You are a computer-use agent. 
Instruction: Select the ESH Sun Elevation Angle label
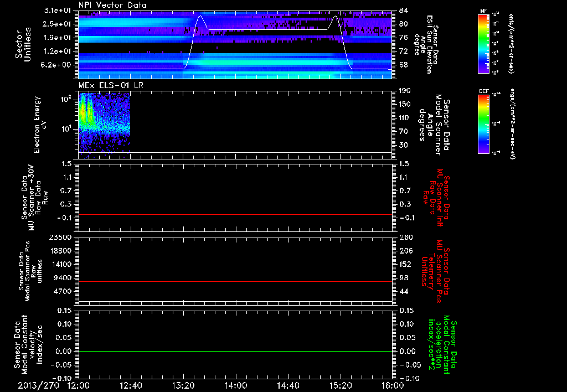point(427,44)
